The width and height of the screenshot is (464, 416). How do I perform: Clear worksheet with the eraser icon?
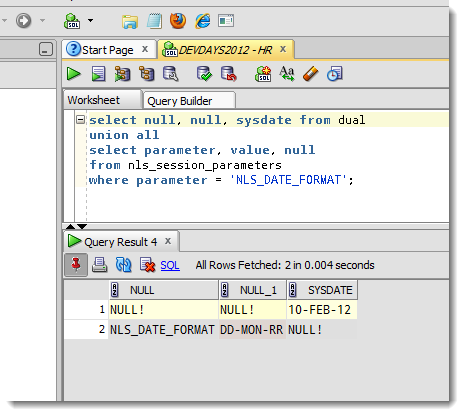[311, 74]
